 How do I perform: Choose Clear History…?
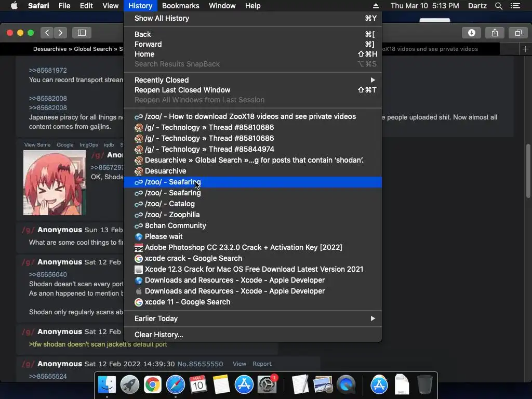(x=253, y=335)
